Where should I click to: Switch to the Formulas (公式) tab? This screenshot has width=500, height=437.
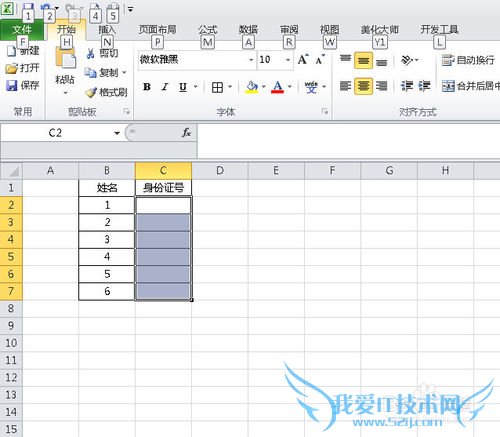(x=208, y=30)
